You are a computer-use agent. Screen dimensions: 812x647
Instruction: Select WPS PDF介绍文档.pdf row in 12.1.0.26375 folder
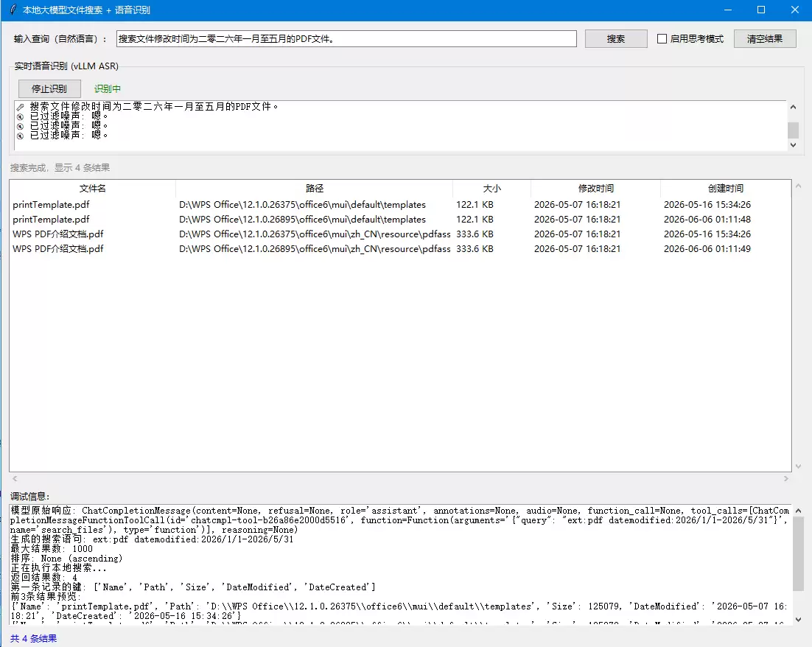(x=400, y=234)
